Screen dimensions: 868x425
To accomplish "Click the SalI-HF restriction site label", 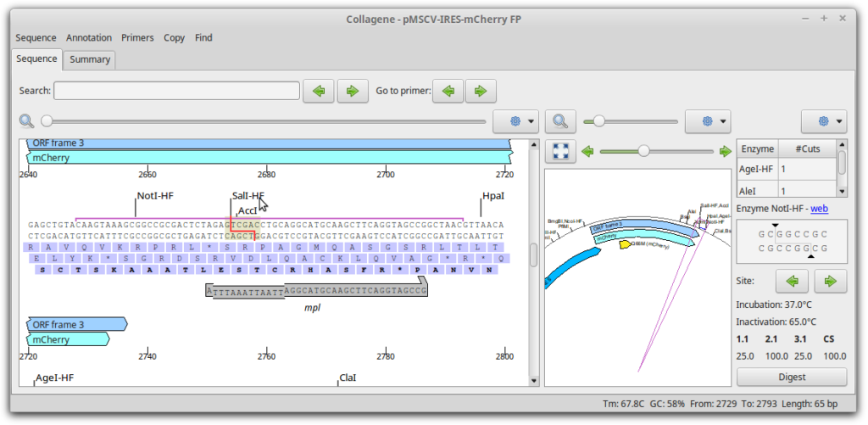I will [248, 196].
